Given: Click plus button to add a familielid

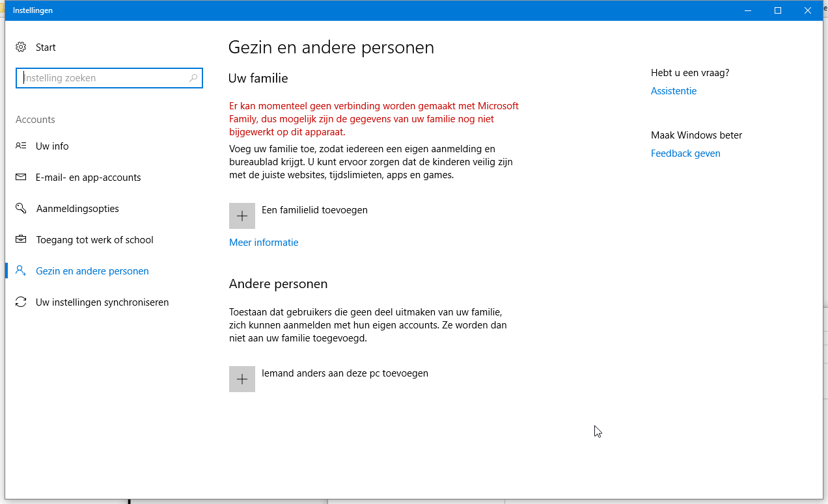Looking at the screenshot, I should click(x=242, y=216).
